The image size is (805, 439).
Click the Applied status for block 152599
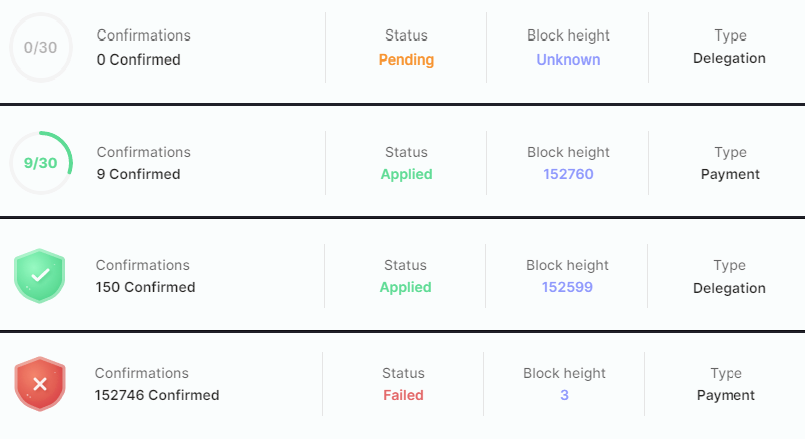click(405, 287)
